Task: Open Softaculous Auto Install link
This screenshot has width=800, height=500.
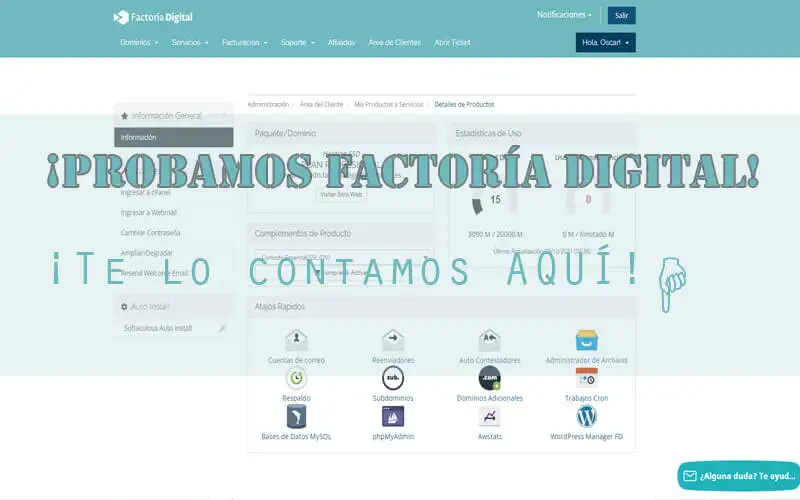Action: 158,328
